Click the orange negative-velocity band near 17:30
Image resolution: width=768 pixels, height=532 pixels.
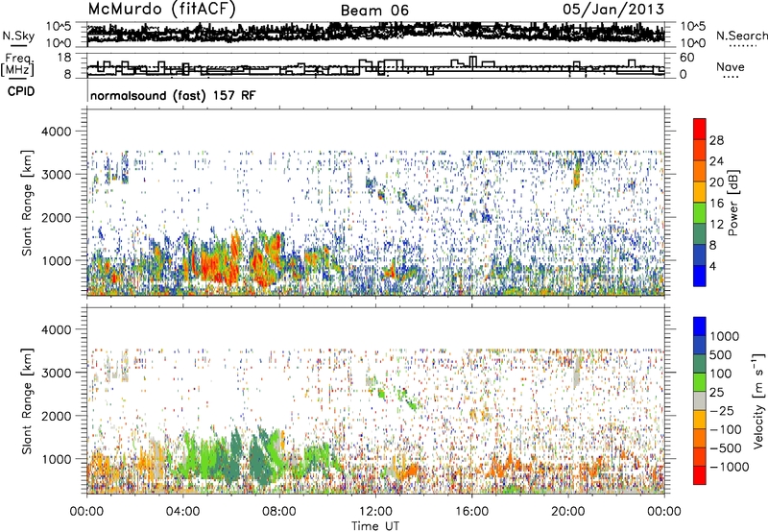[510, 466]
